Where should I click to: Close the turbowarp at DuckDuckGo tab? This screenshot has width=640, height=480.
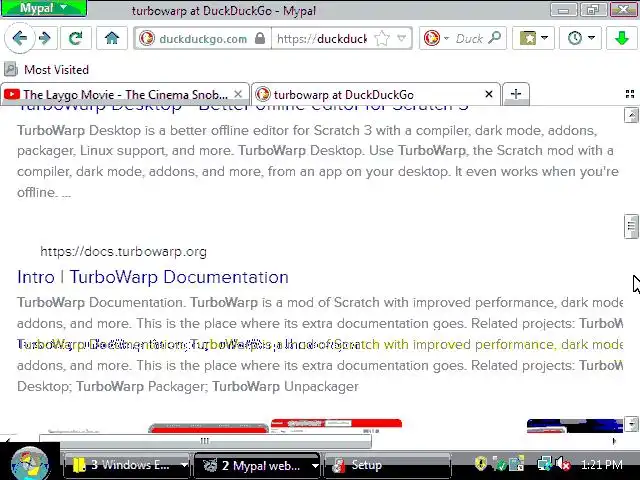coord(489,94)
